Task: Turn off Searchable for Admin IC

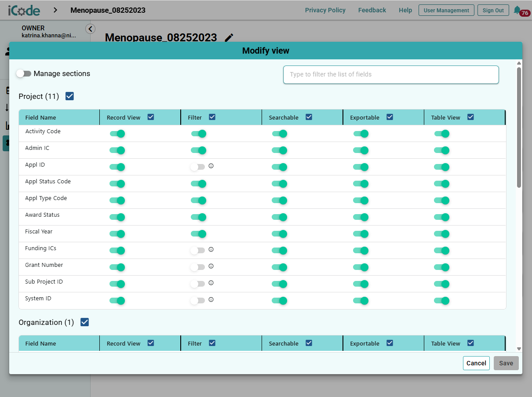Action: 280,150
